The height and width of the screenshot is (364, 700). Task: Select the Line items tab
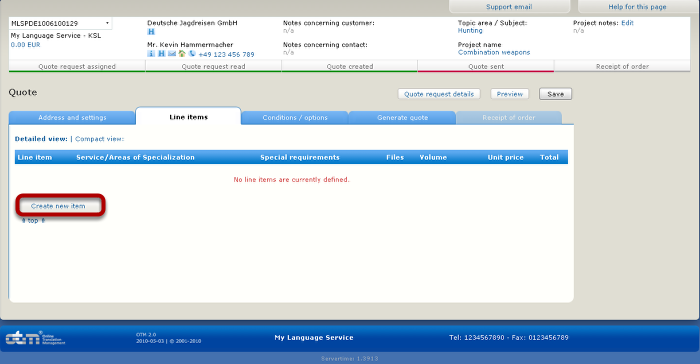click(x=188, y=117)
